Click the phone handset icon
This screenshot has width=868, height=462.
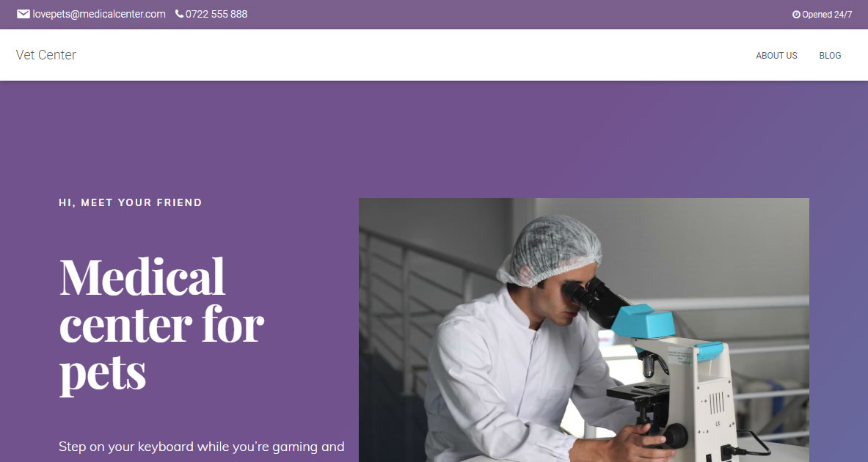179,14
